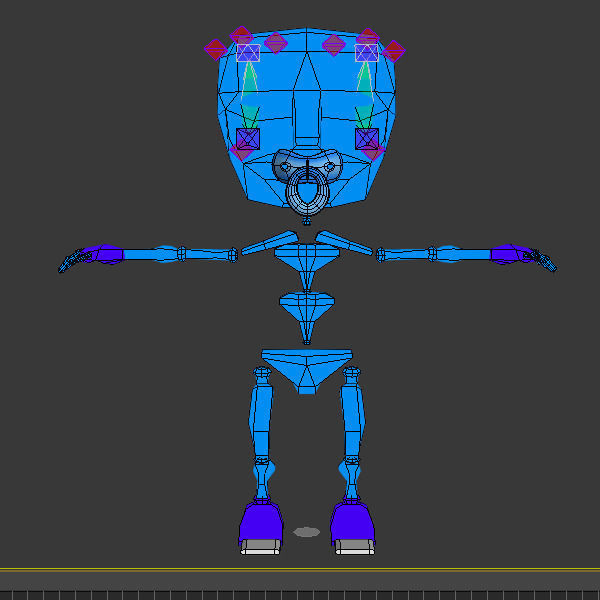Select the purple foot on the screen's right

tap(352, 523)
